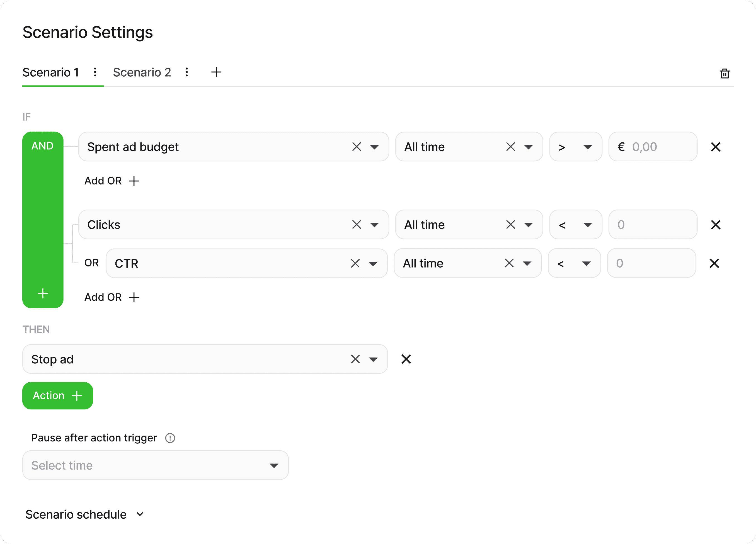Click the CTR value input field
Screen dimensions: 756x544
point(651,263)
